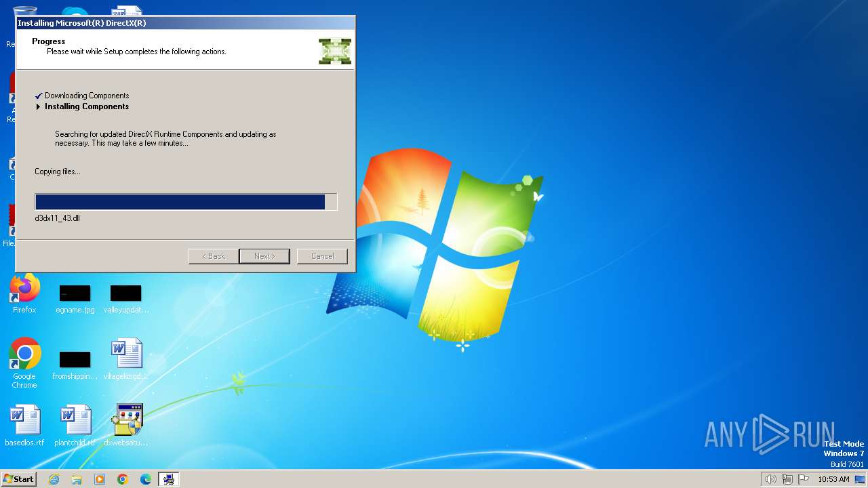Select the dxwebsetu... installer icon
The width and height of the screenshot is (868, 488).
coord(125,426)
